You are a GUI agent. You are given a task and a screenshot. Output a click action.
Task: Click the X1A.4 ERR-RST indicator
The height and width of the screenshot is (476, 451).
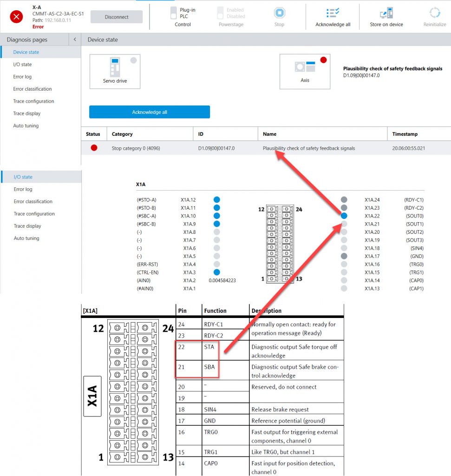tap(216, 264)
